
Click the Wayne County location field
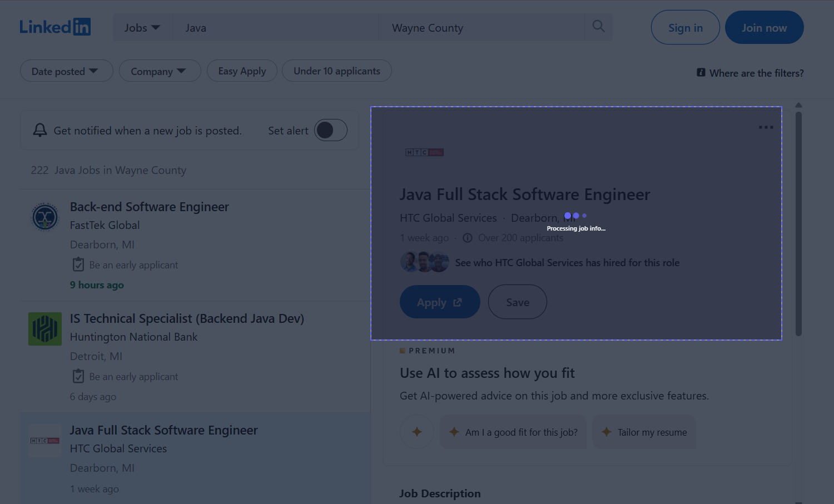click(x=481, y=28)
